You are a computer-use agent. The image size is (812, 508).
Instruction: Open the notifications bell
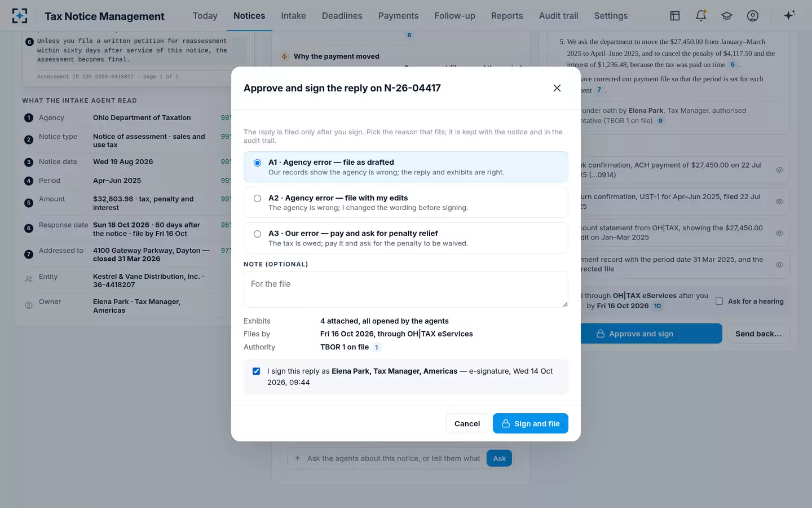701,16
